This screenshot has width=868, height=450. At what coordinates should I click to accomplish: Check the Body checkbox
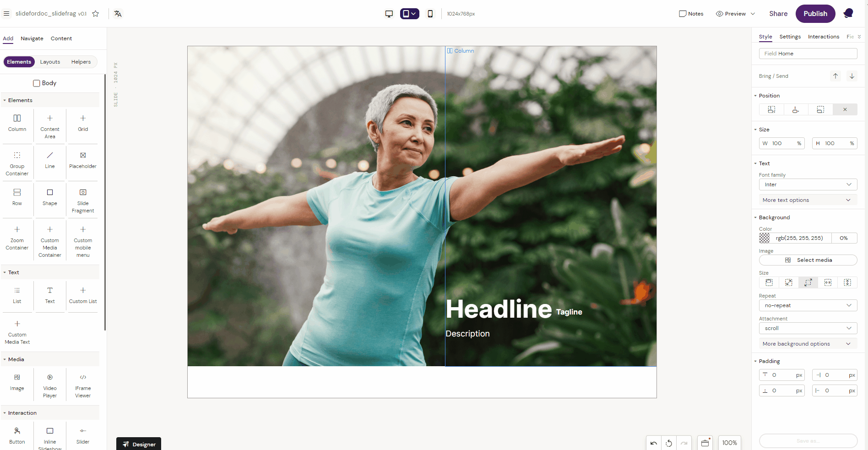pyautogui.click(x=37, y=83)
